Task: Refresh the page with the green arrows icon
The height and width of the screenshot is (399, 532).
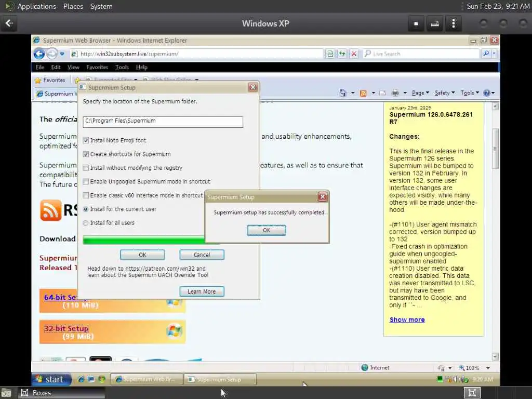Action: 342,54
